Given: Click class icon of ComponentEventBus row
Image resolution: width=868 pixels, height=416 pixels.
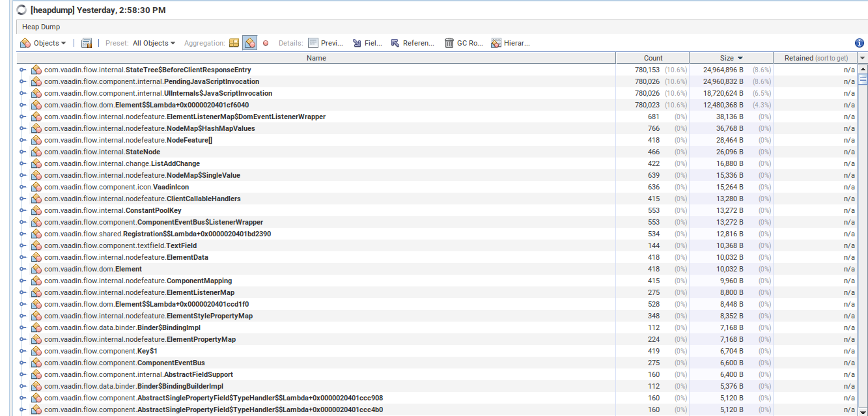Looking at the screenshot, I should coord(36,363).
